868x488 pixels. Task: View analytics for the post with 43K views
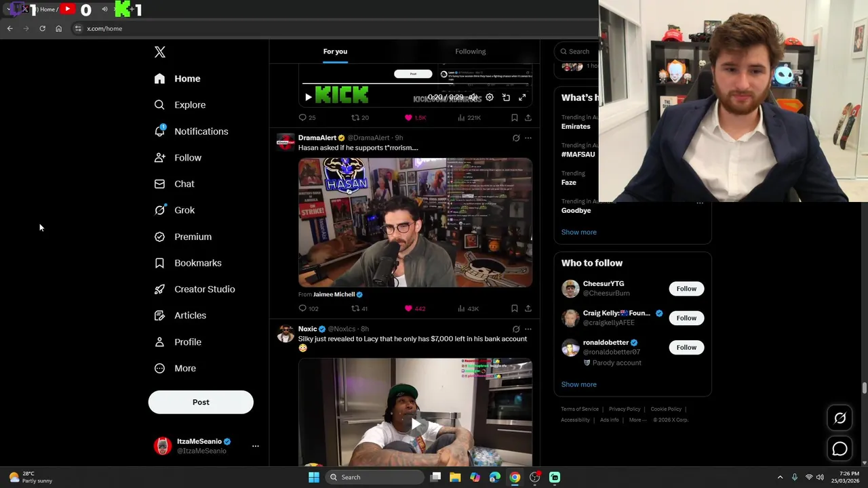pos(468,309)
